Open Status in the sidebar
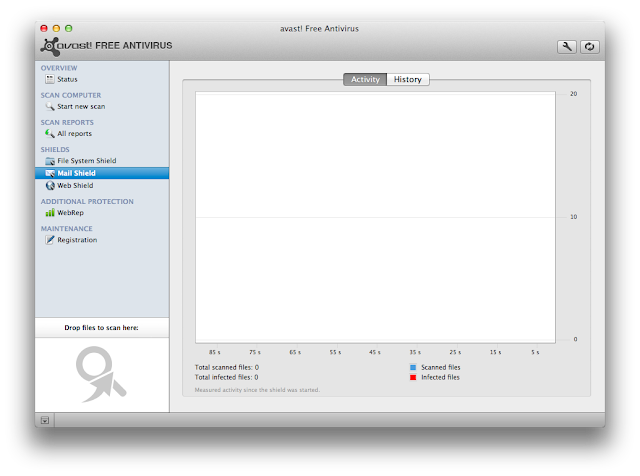This screenshot has width=640, height=476. [x=67, y=79]
